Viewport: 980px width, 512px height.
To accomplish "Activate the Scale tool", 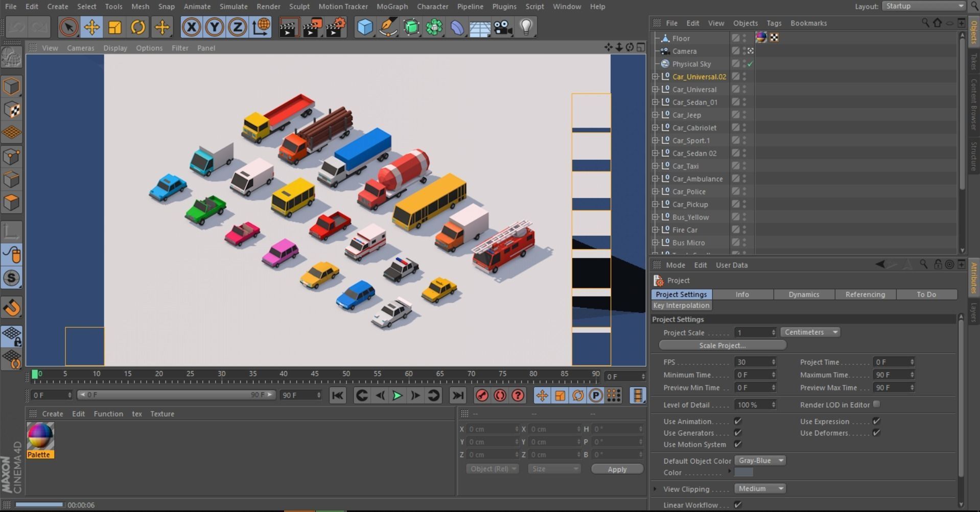I will (114, 27).
